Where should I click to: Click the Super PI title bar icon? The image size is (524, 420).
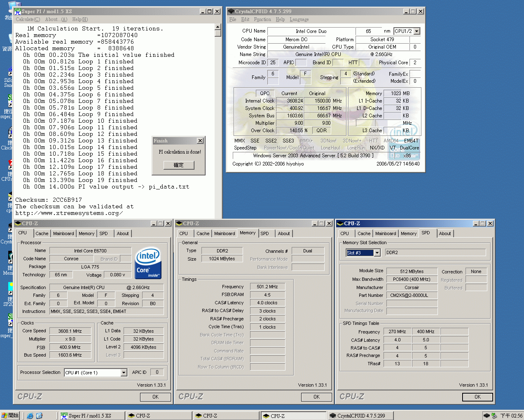coord(18,11)
